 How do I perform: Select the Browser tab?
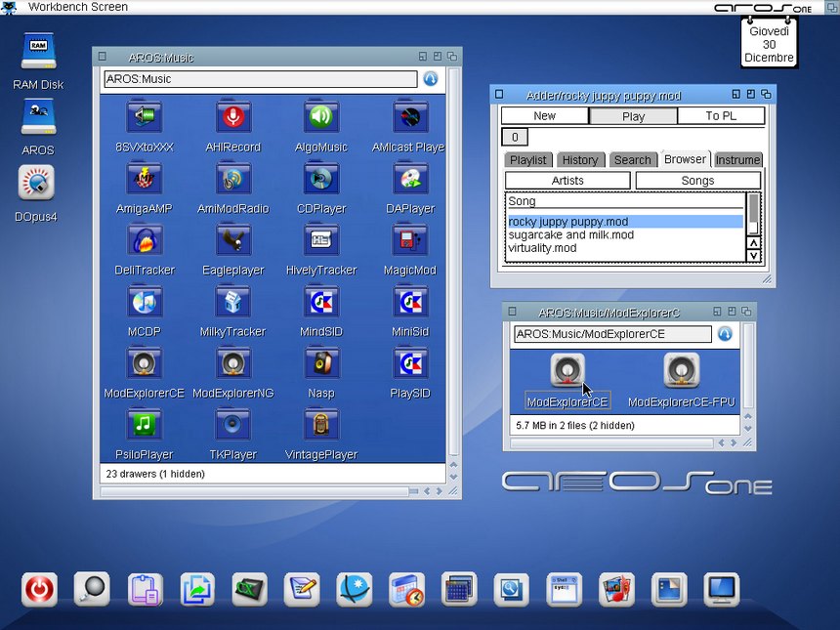pos(685,159)
